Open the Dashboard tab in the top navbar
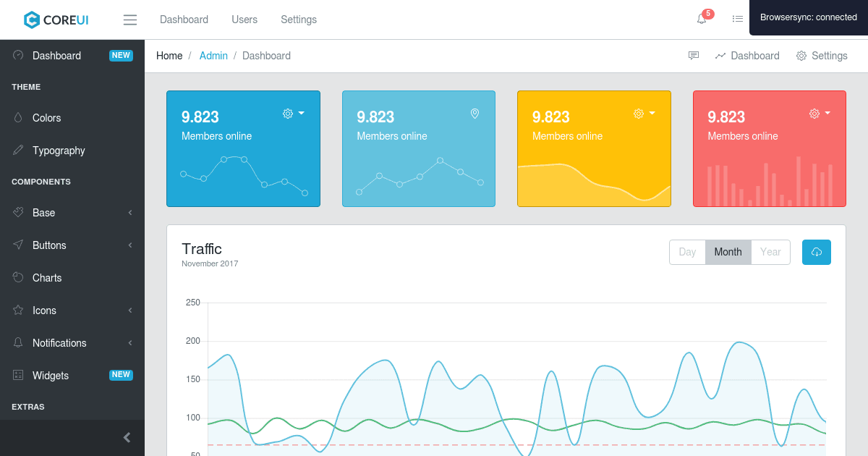This screenshot has width=868, height=456. coord(184,20)
